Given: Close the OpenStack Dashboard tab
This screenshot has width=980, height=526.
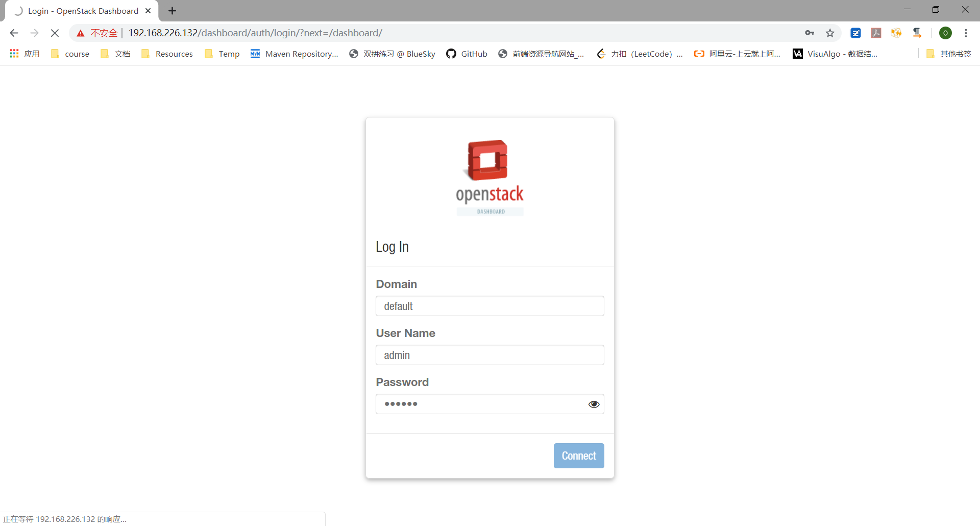Looking at the screenshot, I should [x=148, y=11].
